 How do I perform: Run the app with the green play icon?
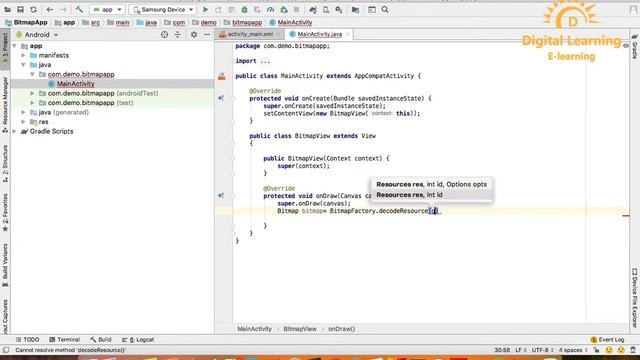[206, 9]
